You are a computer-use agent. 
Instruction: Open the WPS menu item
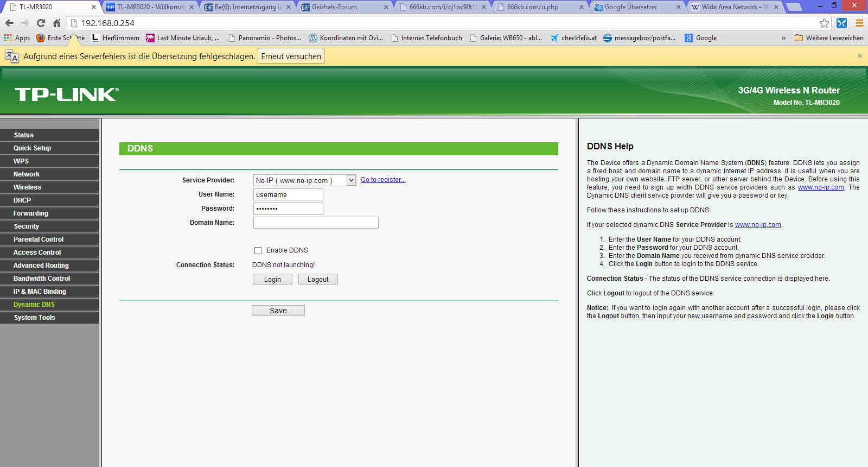(x=49, y=161)
